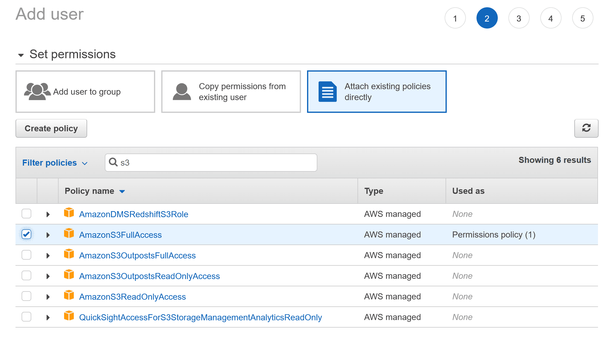Expand the AmazonS3OutpostsFullAccess policy details arrow
Image resolution: width=615 pixels, height=364 pixels.
pyautogui.click(x=48, y=256)
